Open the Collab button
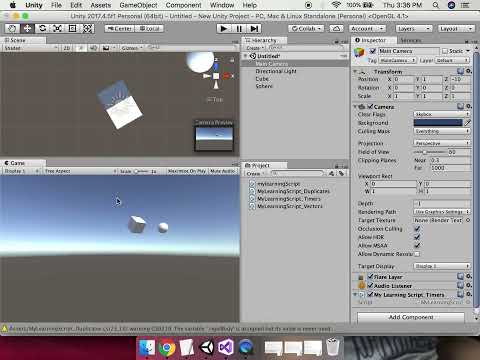This screenshot has width=480, height=360. coord(306,29)
